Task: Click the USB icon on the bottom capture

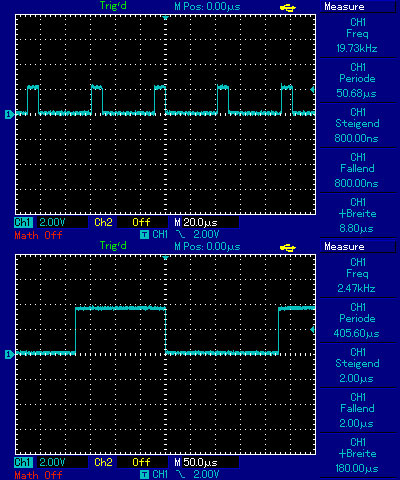Action: click(x=288, y=248)
